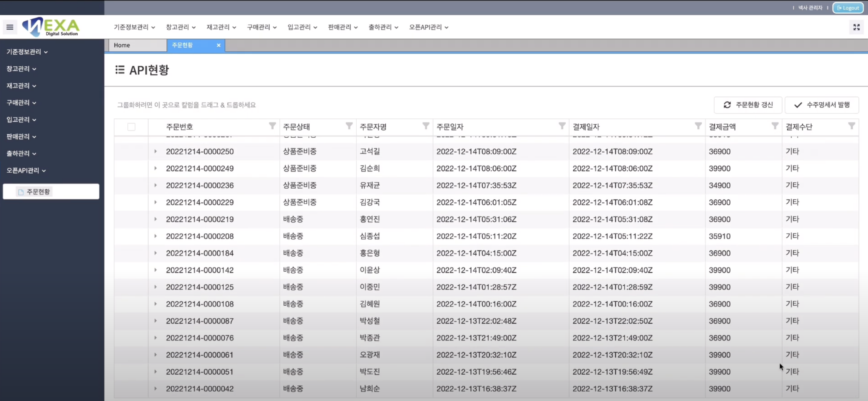Open filter for 결제일자 column
This screenshot has height=401, width=868.
(698, 126)
